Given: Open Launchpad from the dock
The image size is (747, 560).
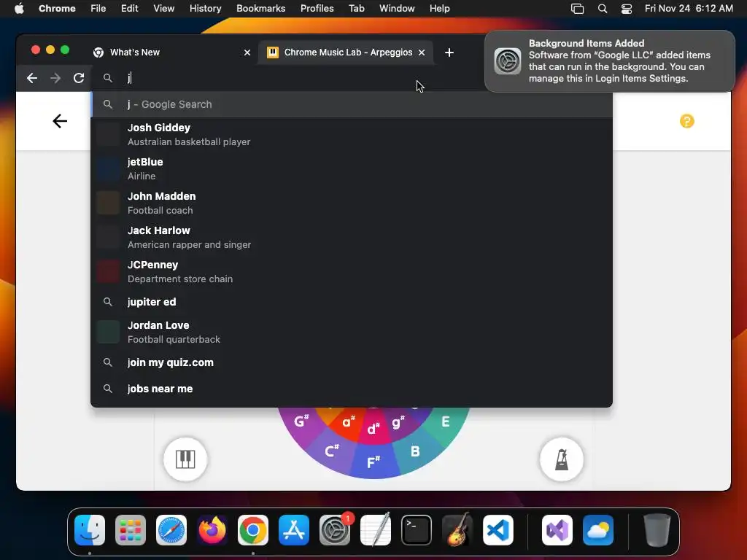Looking at the screenshot, I should point(131,530).
